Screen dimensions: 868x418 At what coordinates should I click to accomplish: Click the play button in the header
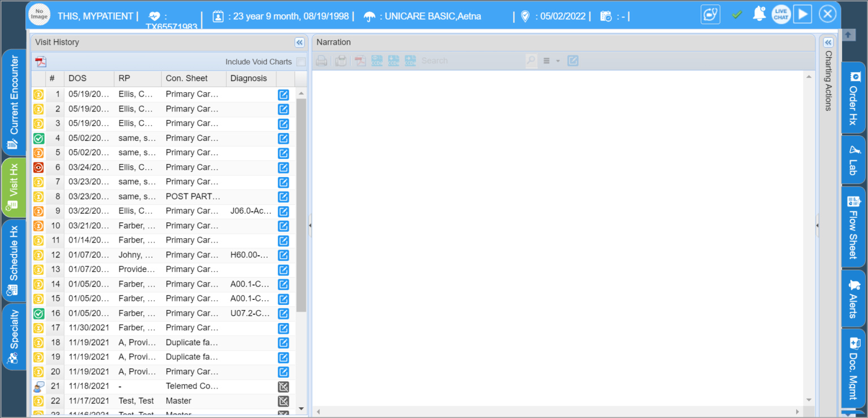(802, 14)
